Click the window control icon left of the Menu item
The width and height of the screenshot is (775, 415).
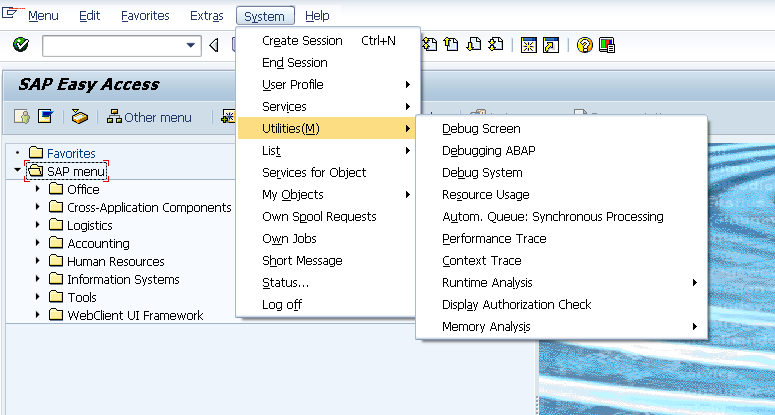click(x=10, y=12)
